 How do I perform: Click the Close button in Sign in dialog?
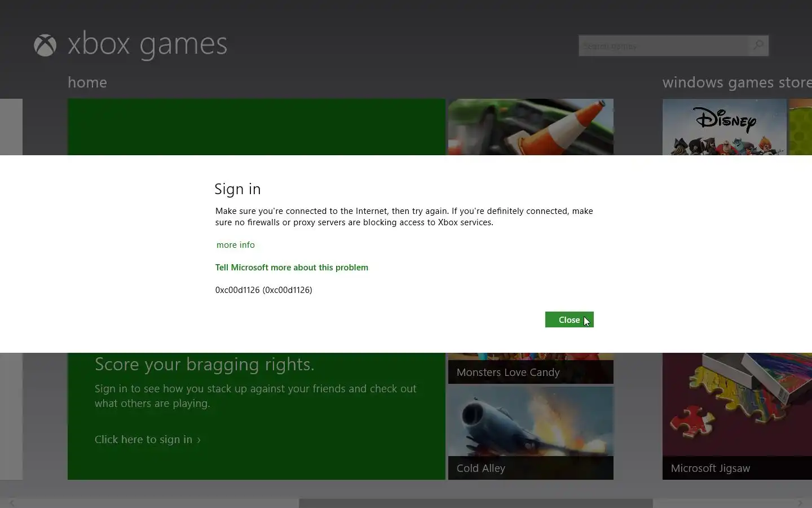569,319
